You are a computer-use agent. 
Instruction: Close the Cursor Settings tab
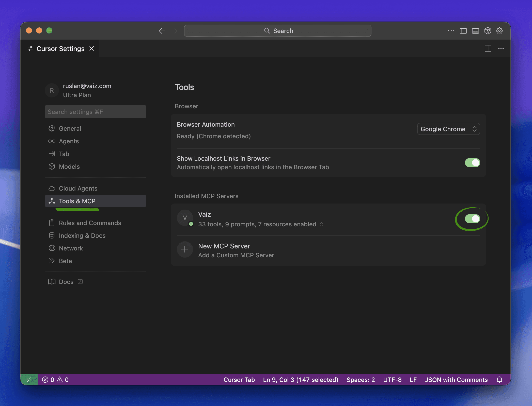[92, 48]
